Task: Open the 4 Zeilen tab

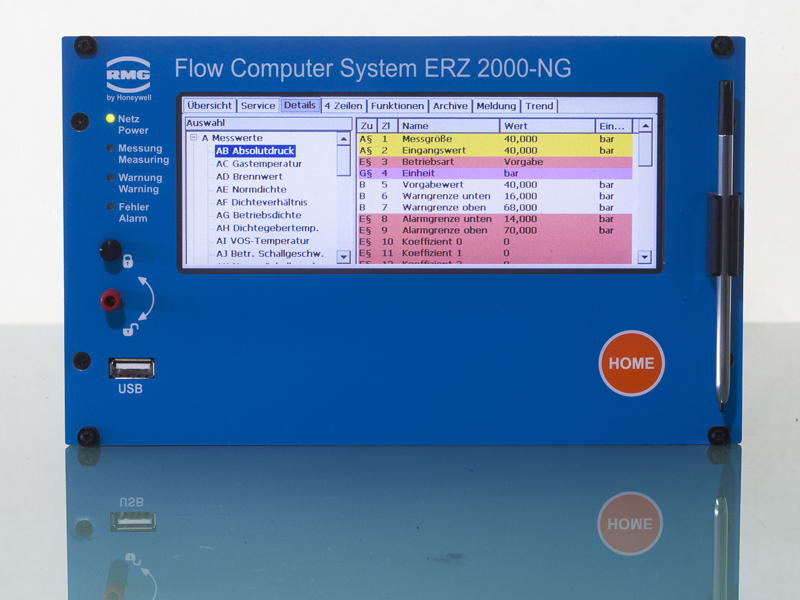Action: 343,106
